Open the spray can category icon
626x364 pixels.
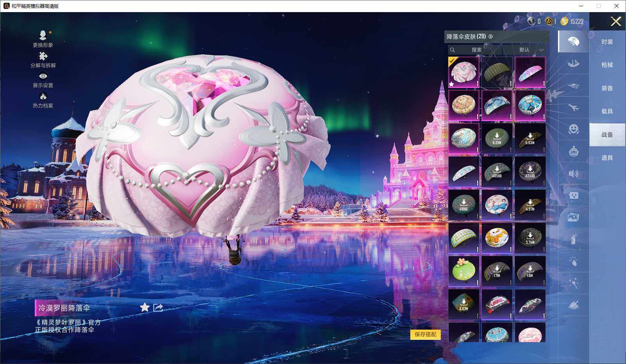pyautogui.click(x=573, y=239)
